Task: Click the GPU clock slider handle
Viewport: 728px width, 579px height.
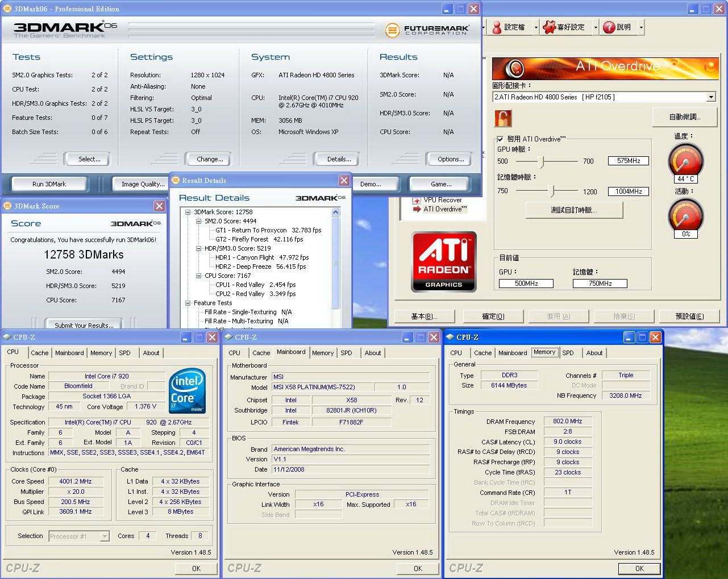Action: click(x=542, y=161)
